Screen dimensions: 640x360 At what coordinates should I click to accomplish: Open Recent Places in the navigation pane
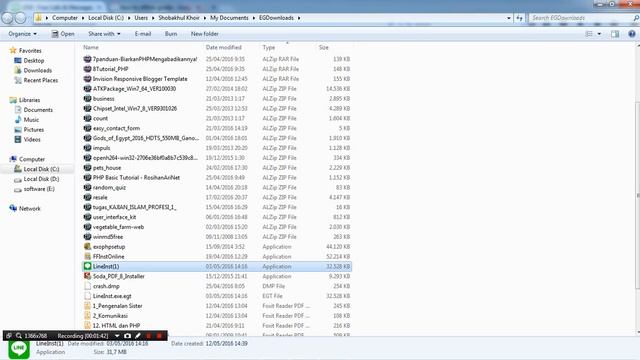(x=40, y=80)
